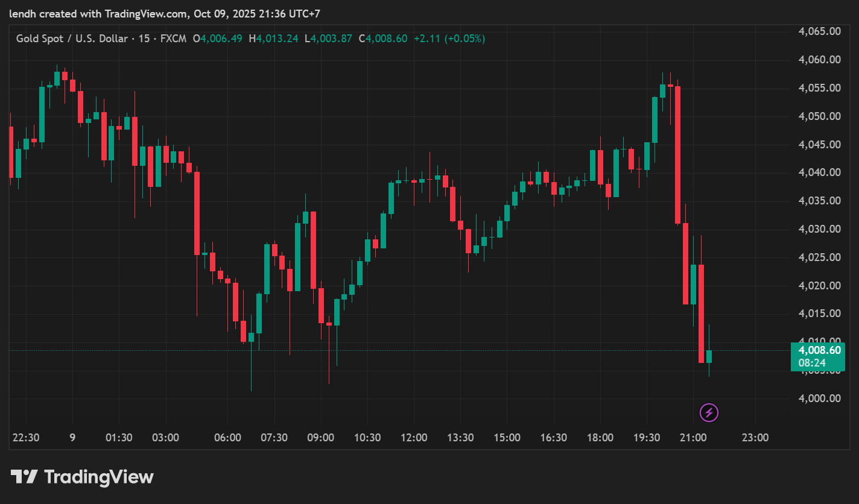The height and width of the screenshot is (504, 859).
Task: Click the header text 'lendh created with TradingView.com'
Action: click(x=98, y=13)
